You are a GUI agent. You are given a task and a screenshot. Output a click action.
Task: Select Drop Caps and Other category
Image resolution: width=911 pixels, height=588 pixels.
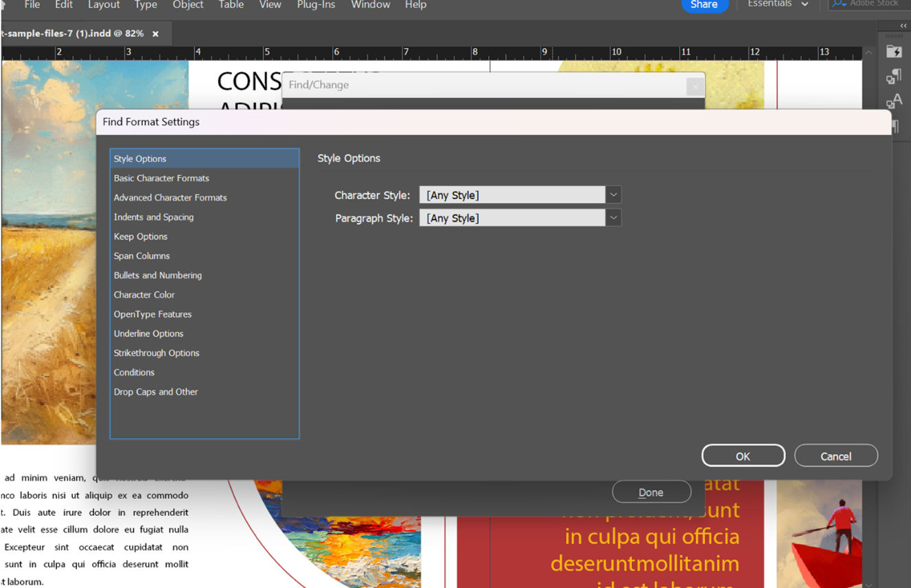205,392
